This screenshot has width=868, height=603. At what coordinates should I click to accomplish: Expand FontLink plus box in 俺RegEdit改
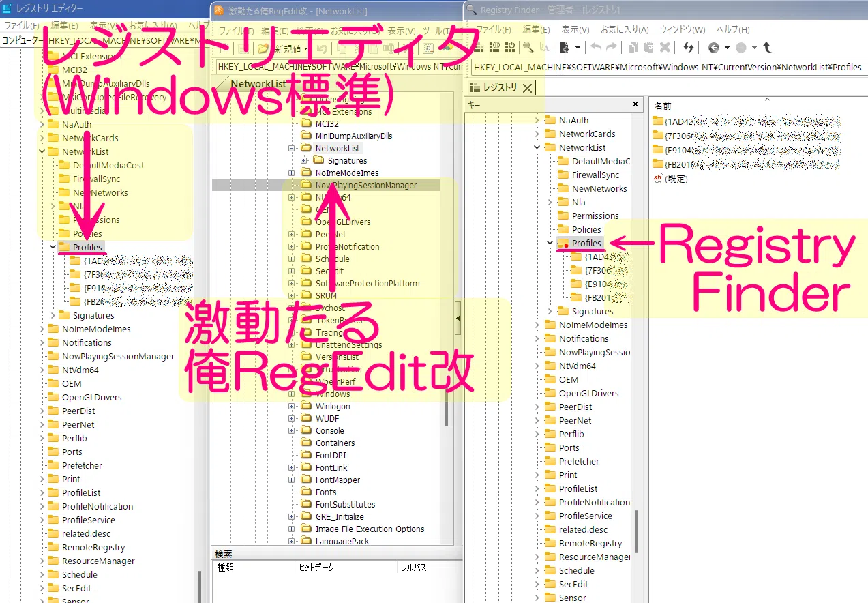tap(292, 467)
